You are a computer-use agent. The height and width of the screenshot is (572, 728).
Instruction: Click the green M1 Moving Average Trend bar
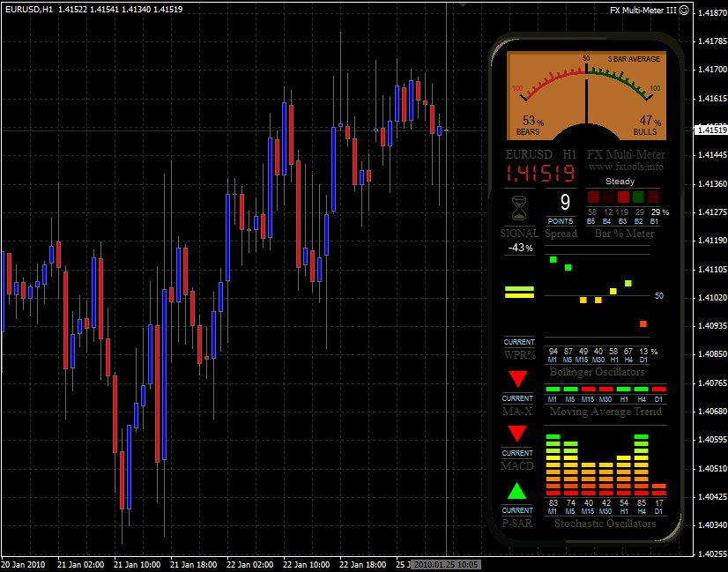point(553,389)
